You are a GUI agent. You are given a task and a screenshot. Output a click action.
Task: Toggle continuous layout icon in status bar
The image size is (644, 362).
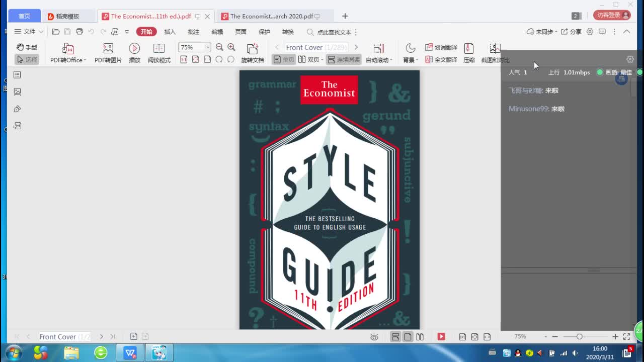395,337
